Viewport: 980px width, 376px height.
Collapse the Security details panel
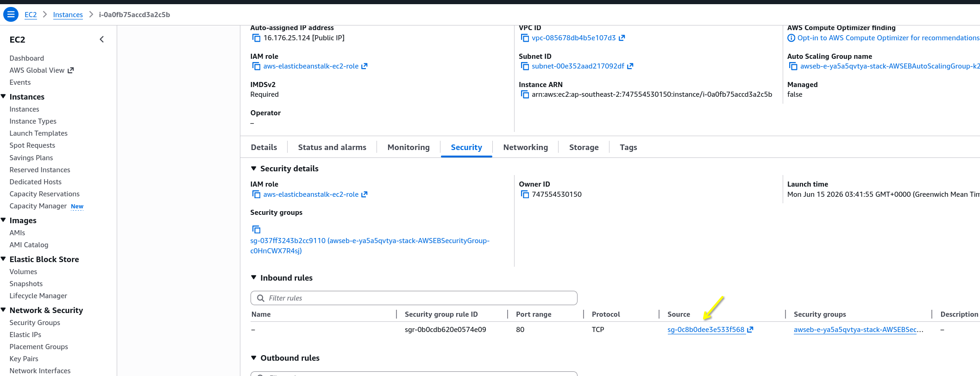point(253,169)
